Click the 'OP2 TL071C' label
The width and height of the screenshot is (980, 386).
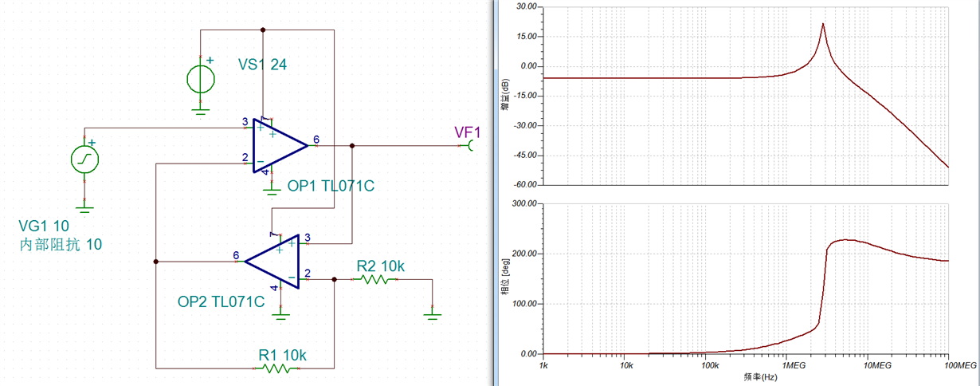tap(221, 302)
